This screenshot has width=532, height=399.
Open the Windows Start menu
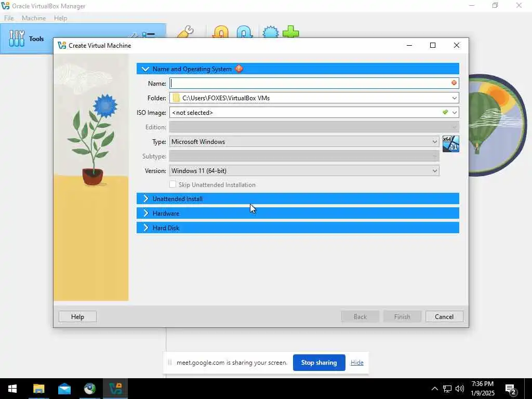[12, 389]
